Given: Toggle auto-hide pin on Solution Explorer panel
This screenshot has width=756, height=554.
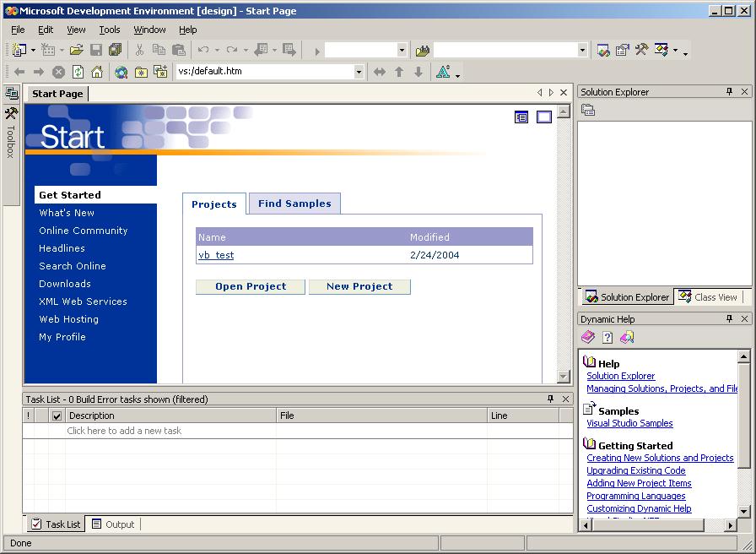Looking at the screenshot, I should tap(730, 91).
